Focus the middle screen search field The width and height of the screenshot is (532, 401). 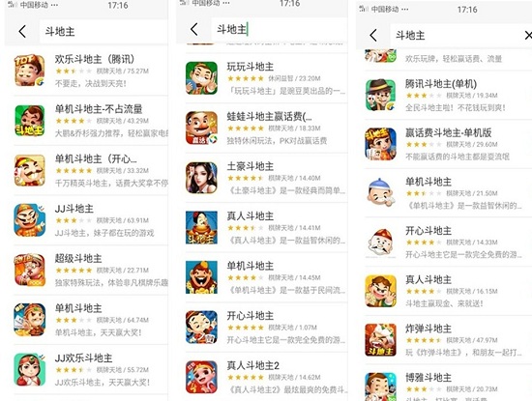(279, 29)
